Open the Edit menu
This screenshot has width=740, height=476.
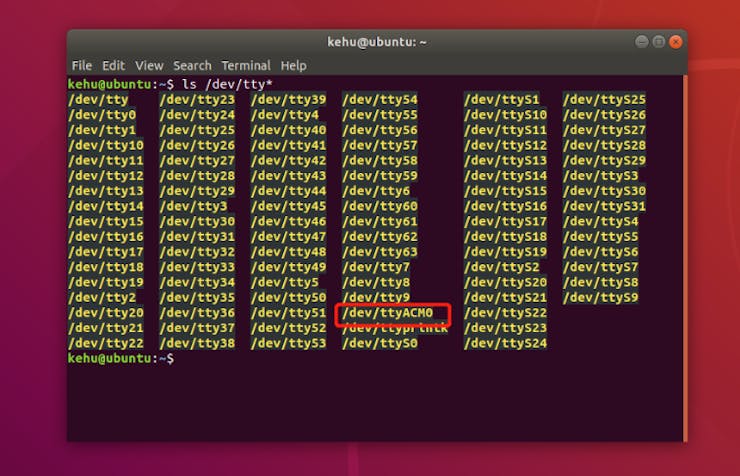(x=113, y=66)
